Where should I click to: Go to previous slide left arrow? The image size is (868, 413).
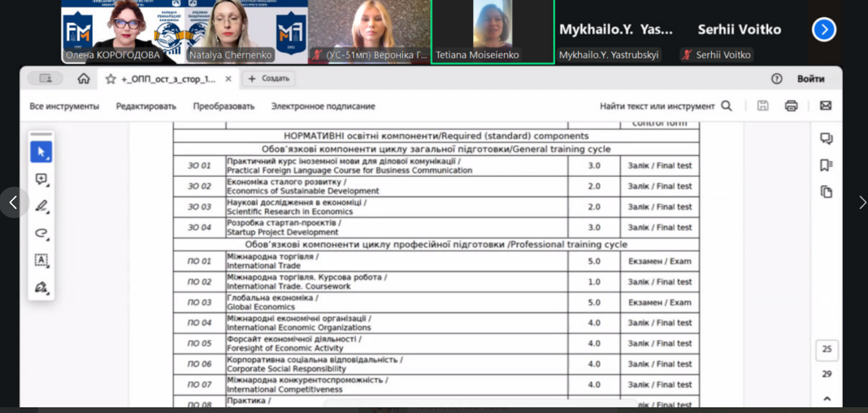coord(13,202)
